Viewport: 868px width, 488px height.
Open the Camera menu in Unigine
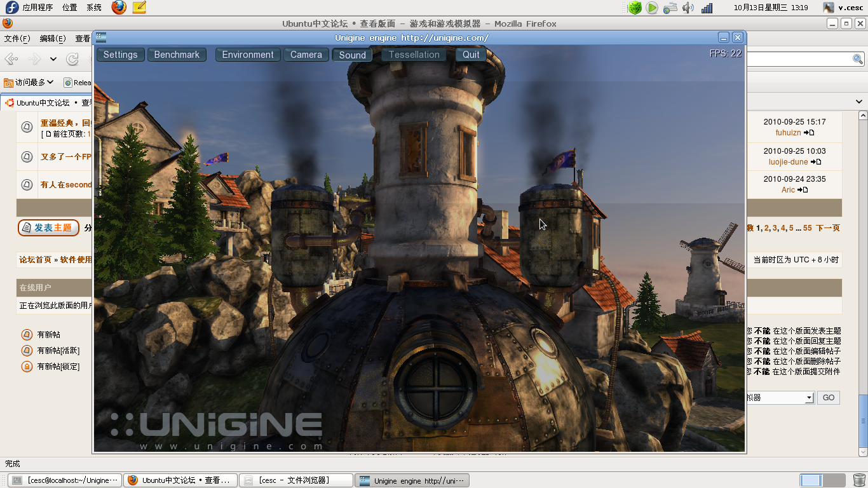click(x=306, y=55)
